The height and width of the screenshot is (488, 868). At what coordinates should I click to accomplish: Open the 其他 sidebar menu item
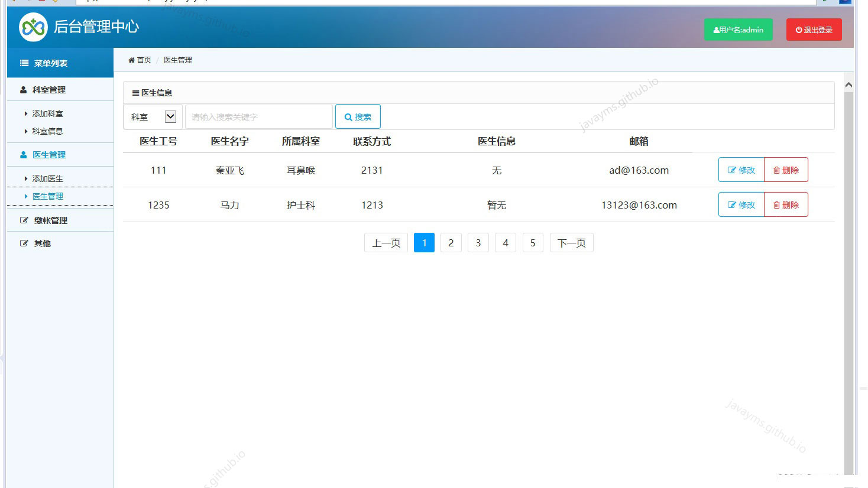40,243
